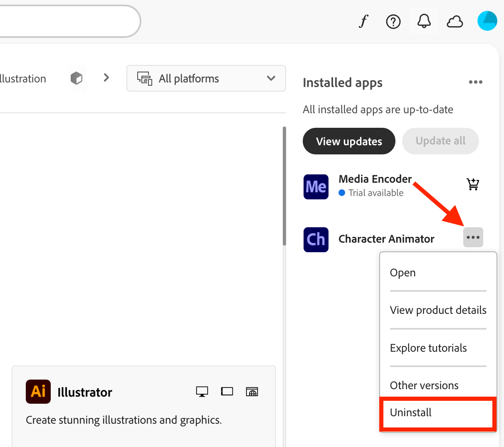Viewport: 504px width, 447px height.
Task: Expand the breadcrumb chevron next to Illustration
Action: click(106, 77)
